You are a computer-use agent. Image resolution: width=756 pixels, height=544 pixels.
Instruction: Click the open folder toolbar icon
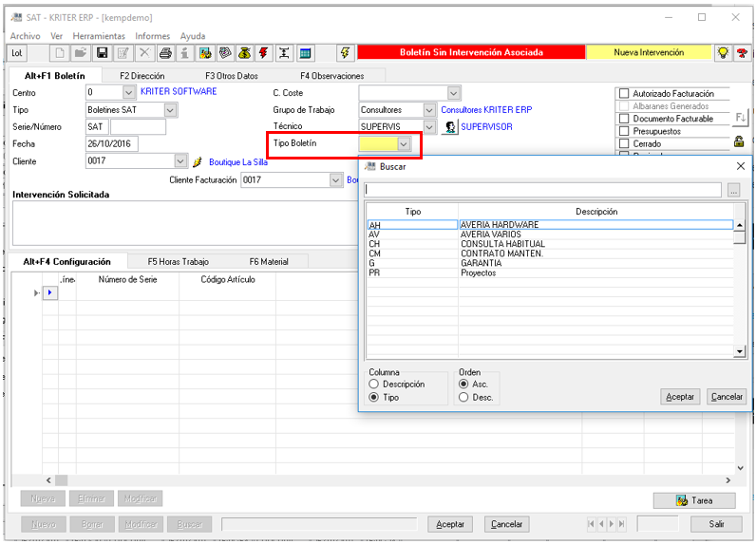click(x=81, y=53)
